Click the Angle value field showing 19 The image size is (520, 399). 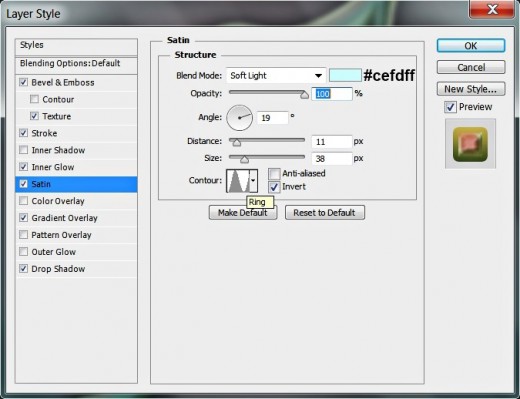(x=272, y=118)
